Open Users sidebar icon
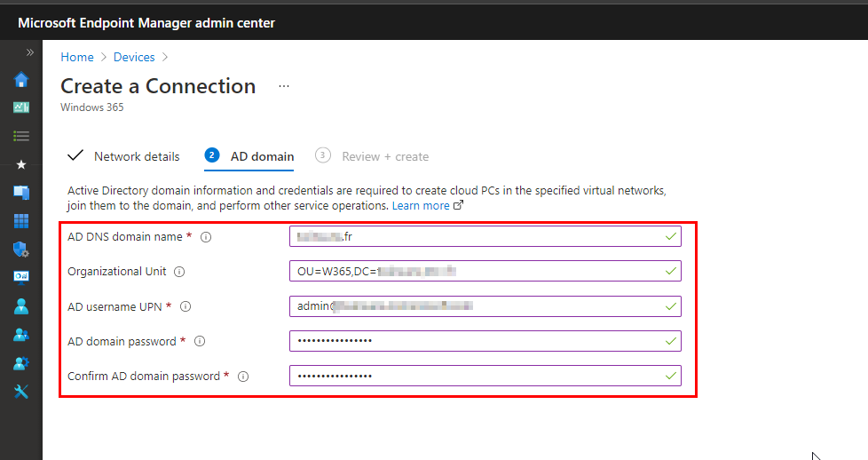 [x=21, y=306]
